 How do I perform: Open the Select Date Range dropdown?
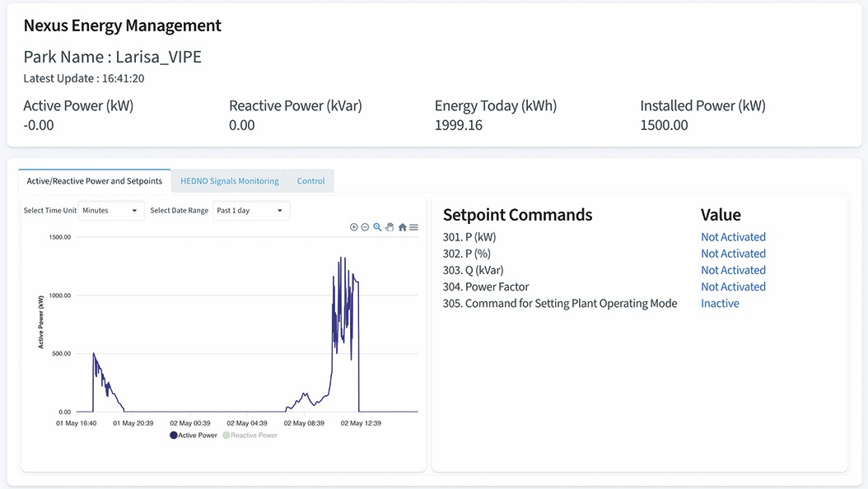(251, 210)
